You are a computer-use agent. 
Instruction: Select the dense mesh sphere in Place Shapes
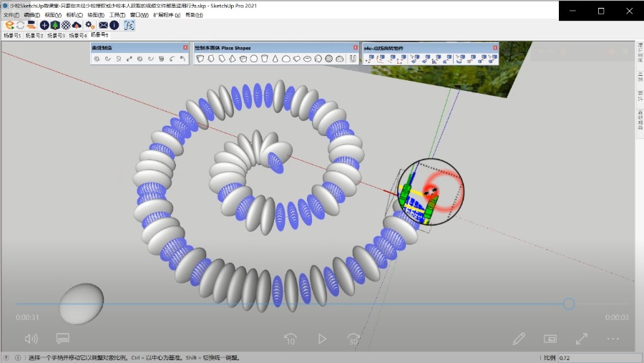coord(329,59)
